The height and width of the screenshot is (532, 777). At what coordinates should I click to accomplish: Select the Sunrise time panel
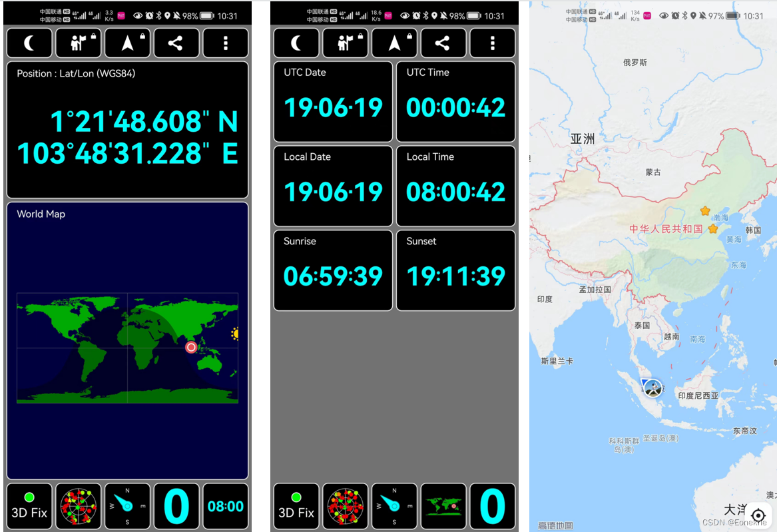tap(332, 270)
